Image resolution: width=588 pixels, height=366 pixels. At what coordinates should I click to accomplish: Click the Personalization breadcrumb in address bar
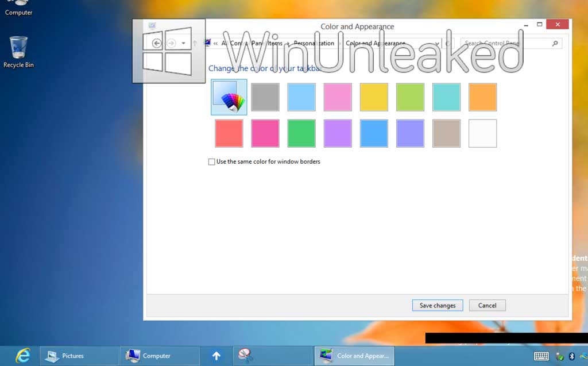[314, 43]
